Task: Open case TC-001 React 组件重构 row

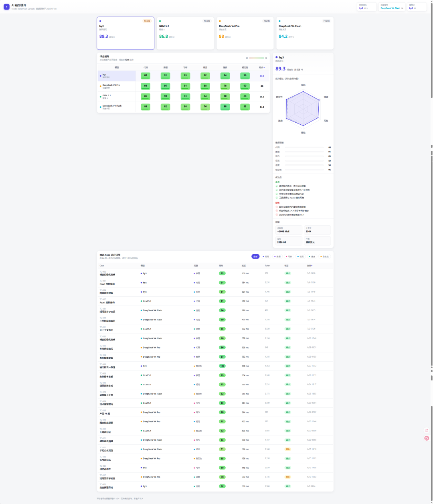Action: 215,283
